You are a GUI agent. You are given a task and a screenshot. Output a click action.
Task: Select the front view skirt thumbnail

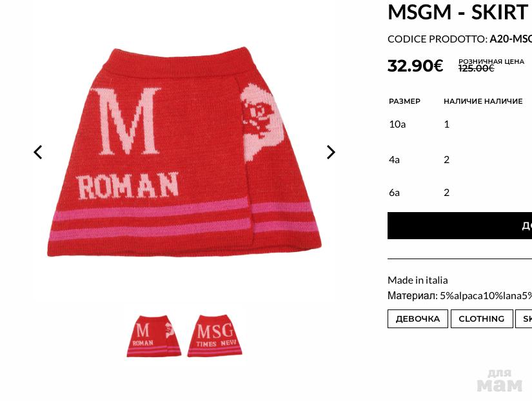click(x=153, y=335)
